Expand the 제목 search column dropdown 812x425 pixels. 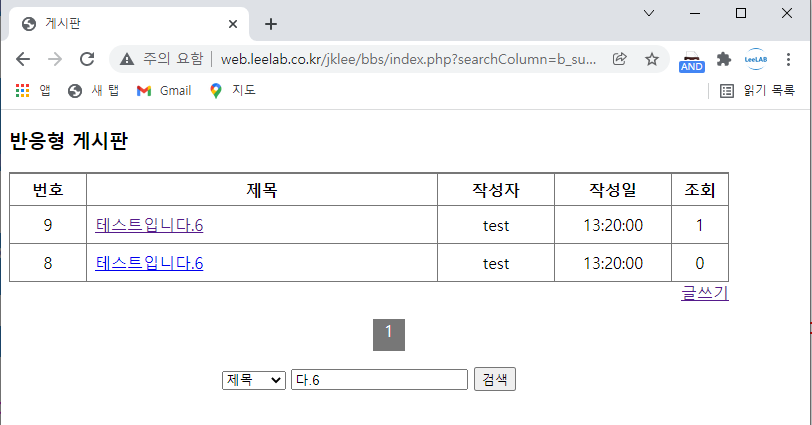click(x=253, y=380)
